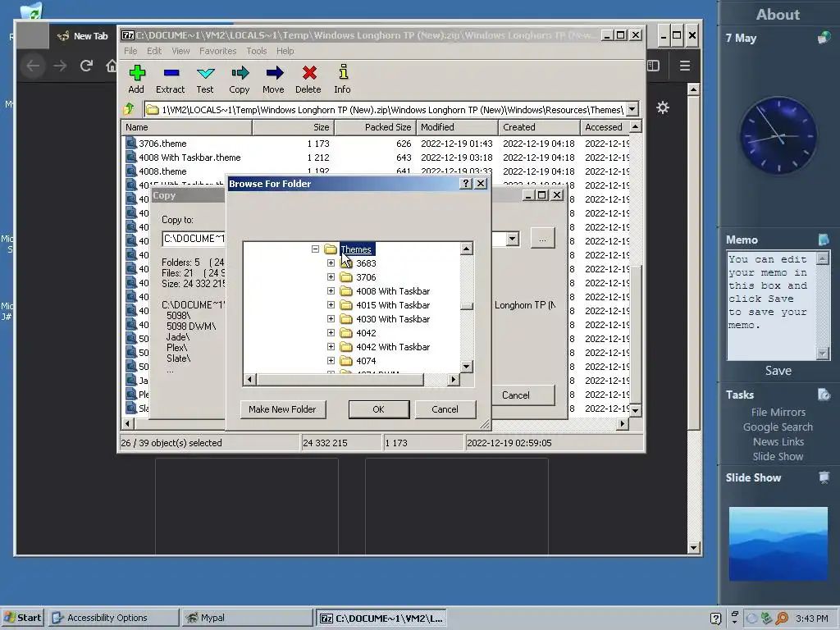Click the 4008 With Taskbar.theme file icon

point(130,157)
